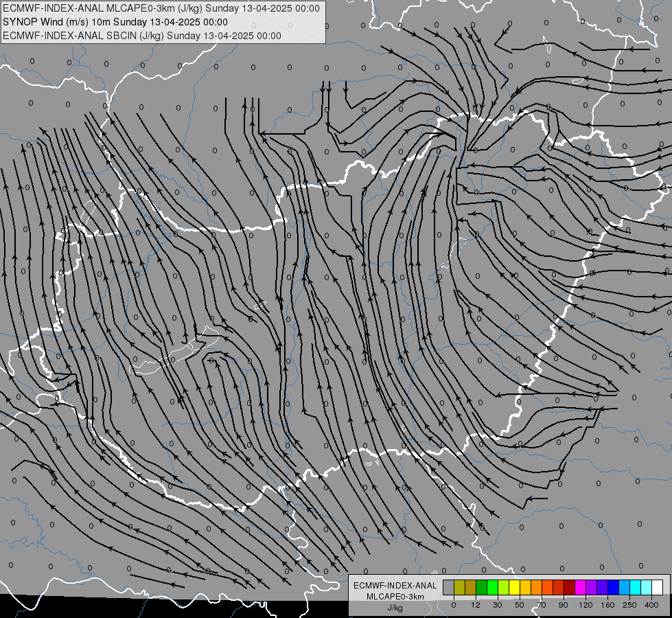This screenshot has width=672, height=618.
Task: Click legend value 120
Action: 586,605
